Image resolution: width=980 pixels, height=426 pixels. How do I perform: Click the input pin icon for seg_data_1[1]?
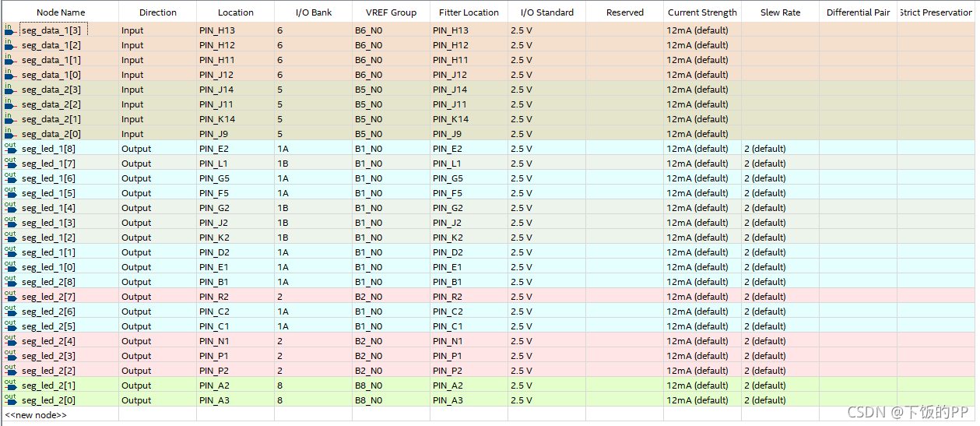tap(10, 59)
